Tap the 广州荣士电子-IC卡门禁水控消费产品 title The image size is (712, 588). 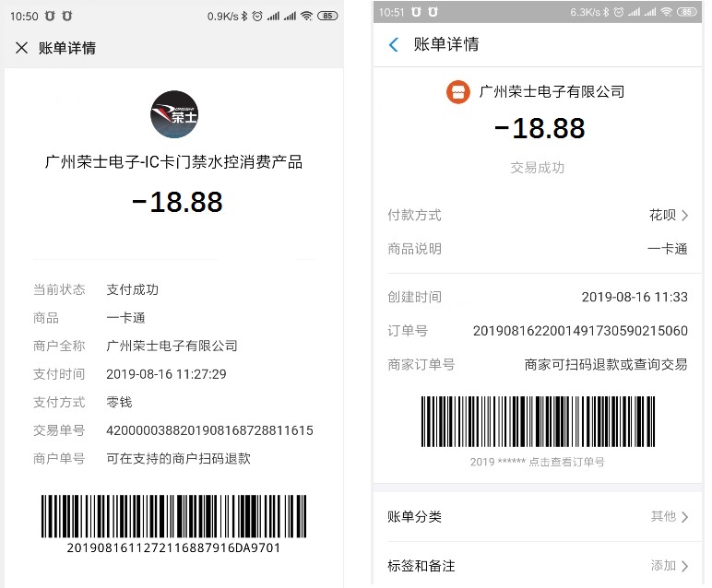click(173, 162)
